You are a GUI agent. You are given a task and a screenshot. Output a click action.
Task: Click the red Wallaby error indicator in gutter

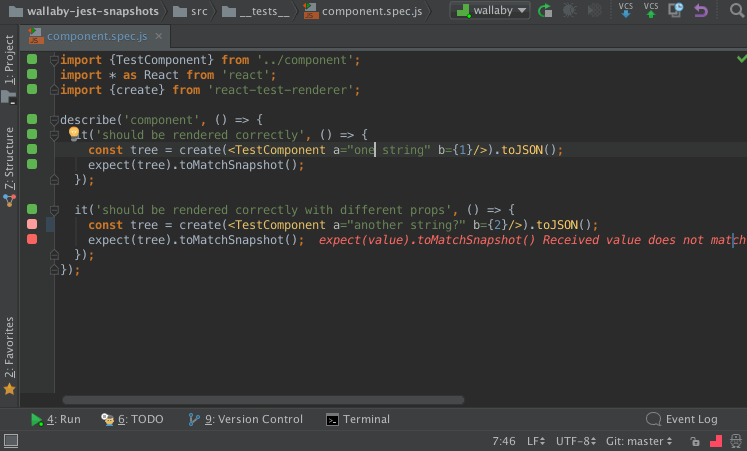tap(32, 239)
